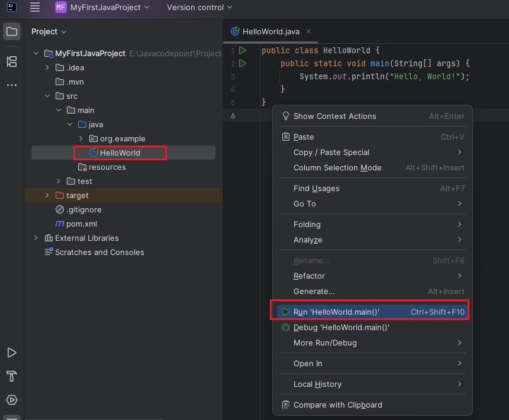Click the resources folder icon
This screenshot has width=509, height=420.
click(82, 167)
